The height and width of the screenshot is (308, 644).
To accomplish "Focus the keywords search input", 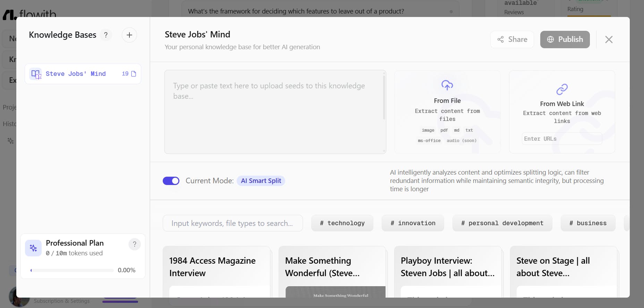I will [233, 223].
